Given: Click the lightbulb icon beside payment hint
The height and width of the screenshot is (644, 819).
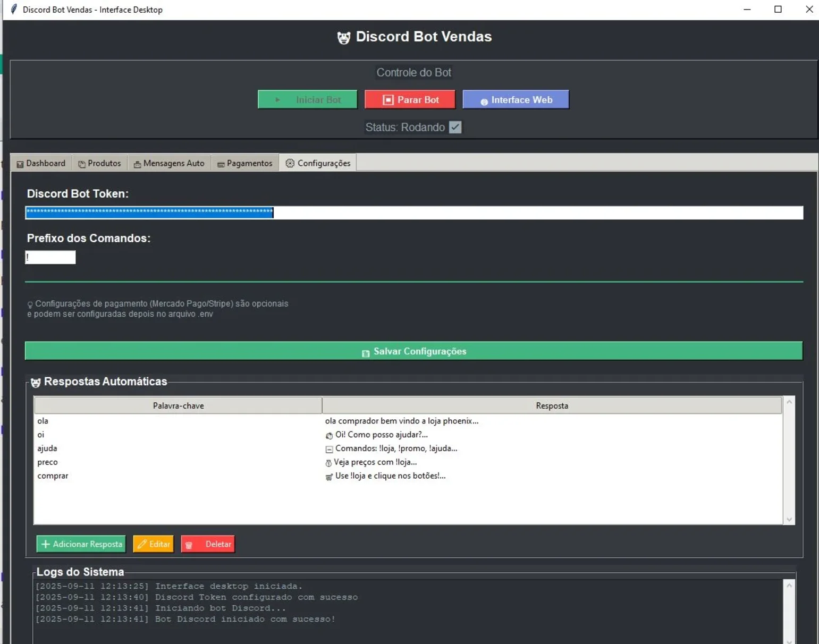Looking at the screenshot, I should pyautogui.click(x=30, y=304).
